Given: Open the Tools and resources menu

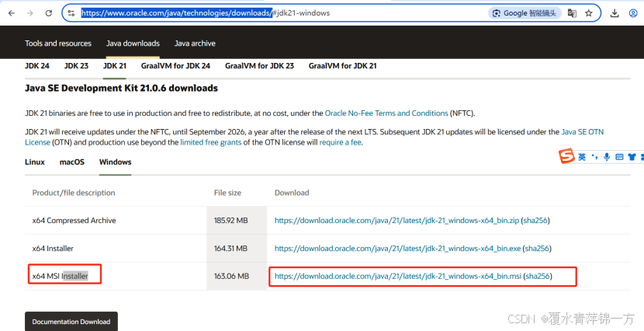Looking at the screenshot, I should click(58, 44).
